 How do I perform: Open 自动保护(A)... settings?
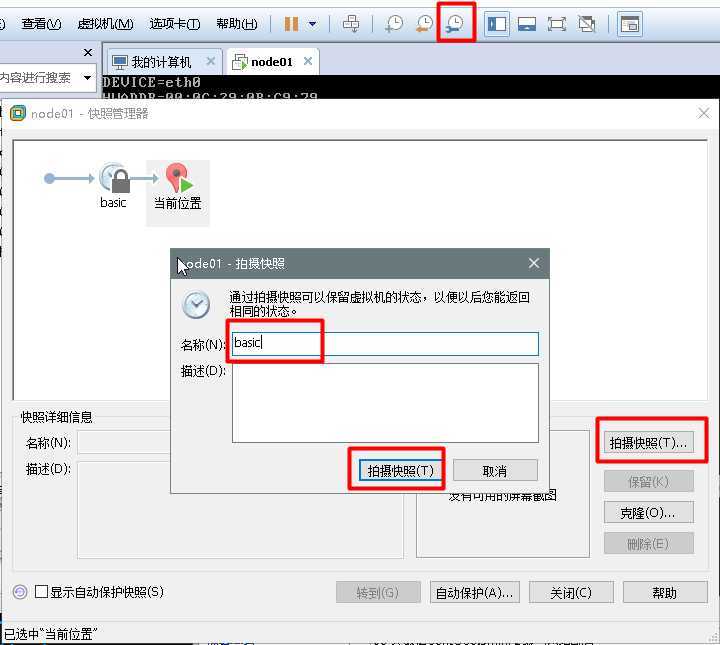(x=475, y=592)
